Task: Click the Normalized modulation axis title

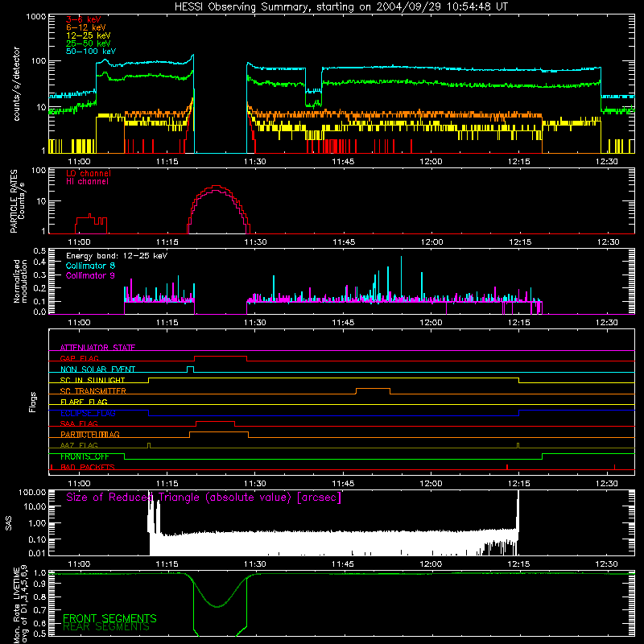Action: click(x=20, y=281)
